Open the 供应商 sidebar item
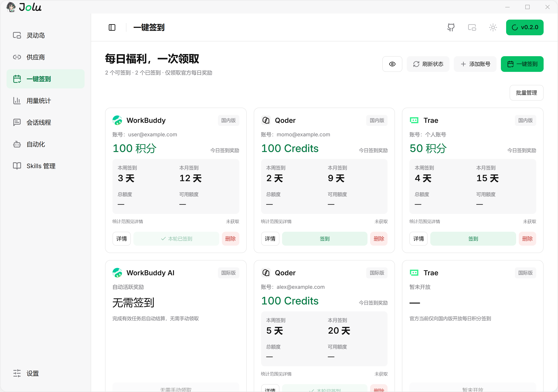Screen dimensions: 558x392 click(46, 57)
